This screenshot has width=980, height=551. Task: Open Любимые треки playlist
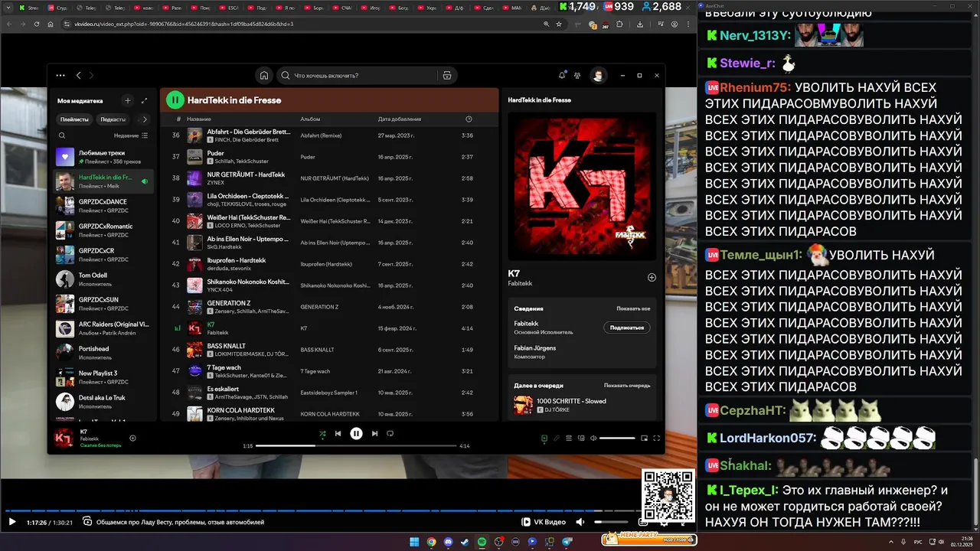(x=103, y=157)
